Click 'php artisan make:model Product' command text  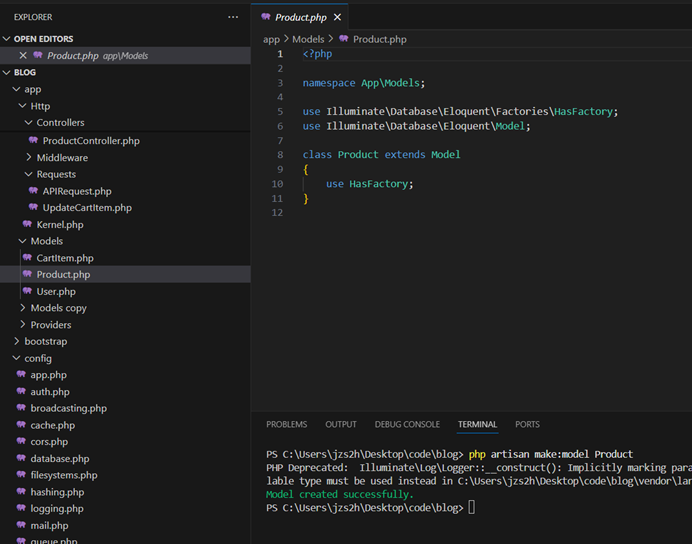tap(551, 454)
